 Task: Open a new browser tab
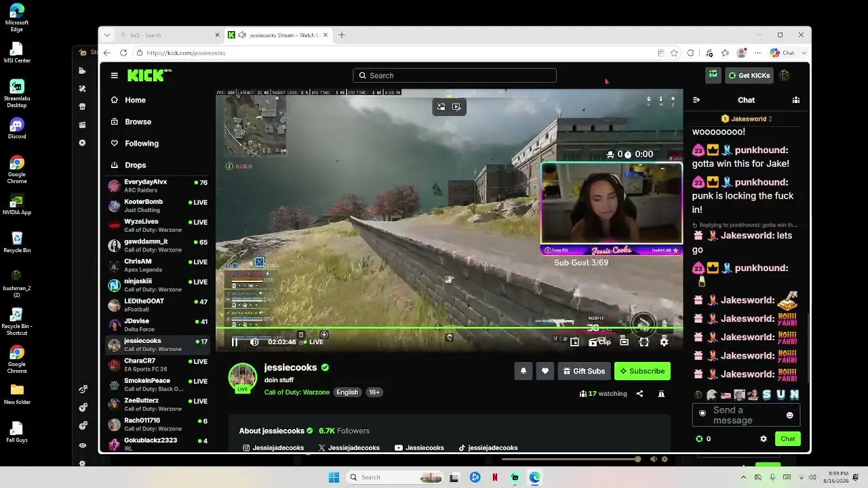tap(342, 35)
